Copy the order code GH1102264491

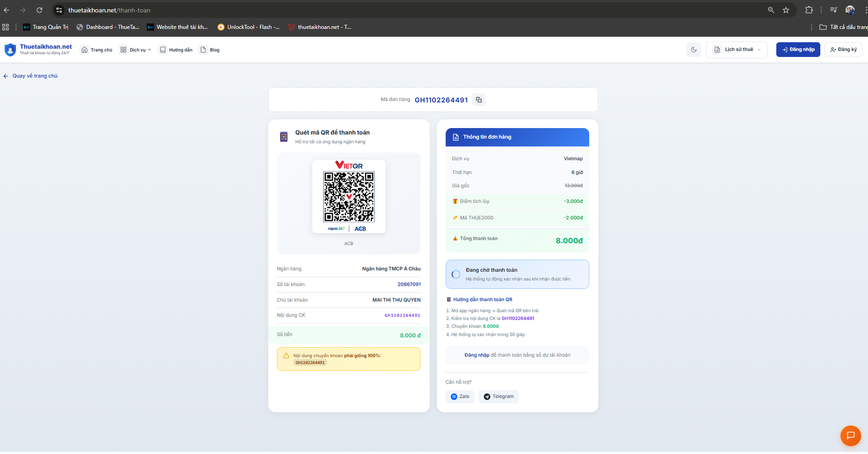pyautogui.click(x=478, y=100)
